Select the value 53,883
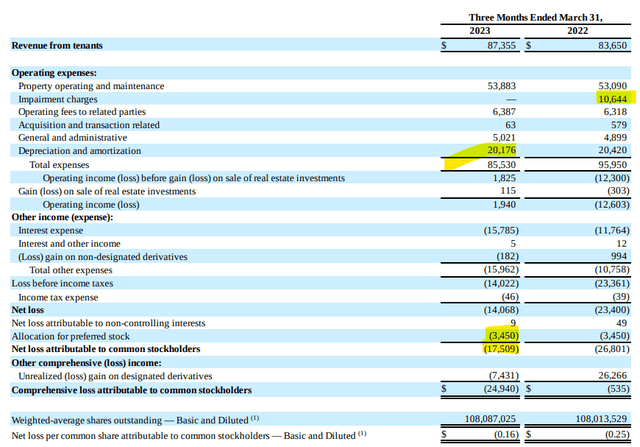 tap(501, 86)
